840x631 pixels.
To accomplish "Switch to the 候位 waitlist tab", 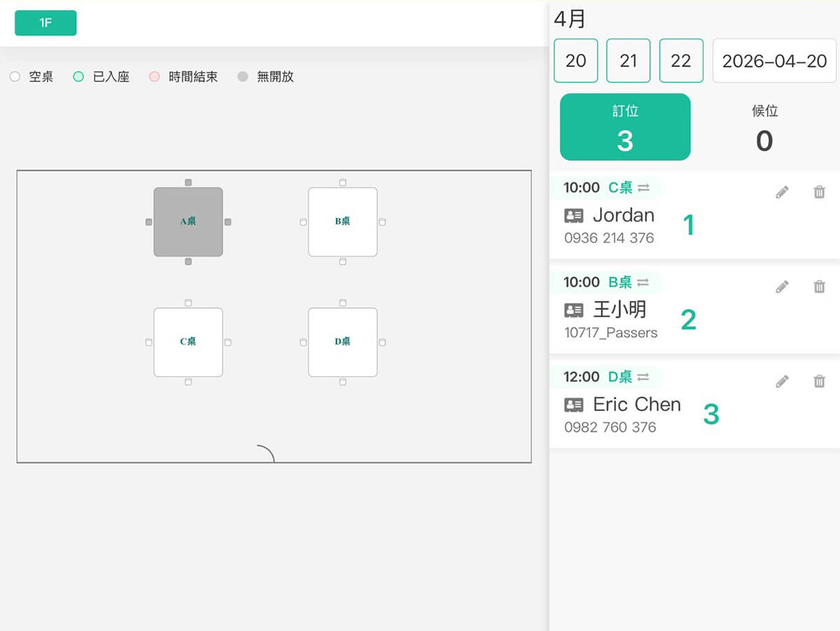I will [x=764, y=127].
